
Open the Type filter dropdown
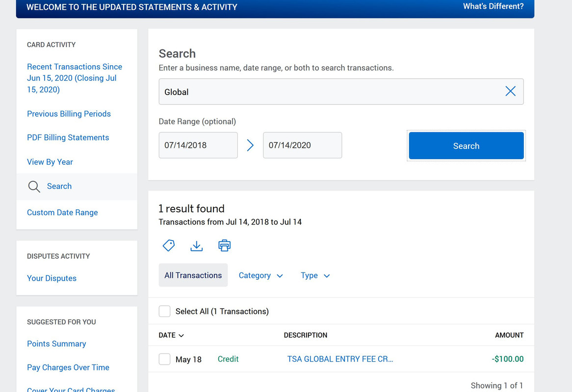click(x=315, y=275)
